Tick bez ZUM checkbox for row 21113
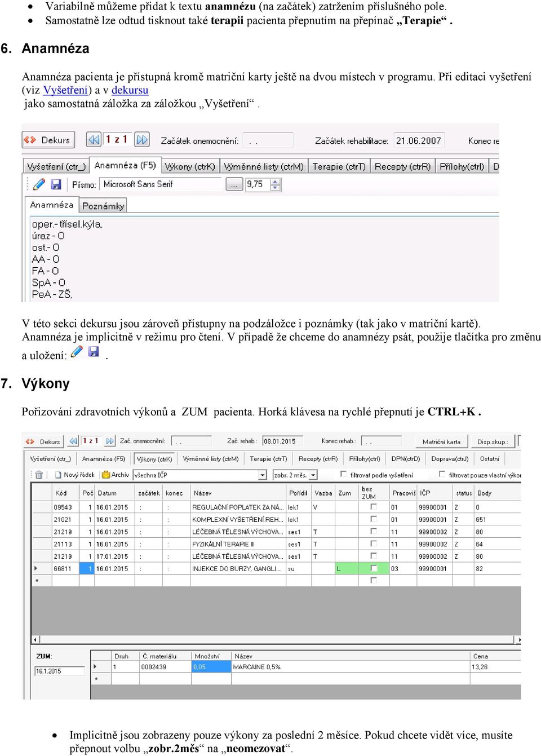 [x=373, y=543]
